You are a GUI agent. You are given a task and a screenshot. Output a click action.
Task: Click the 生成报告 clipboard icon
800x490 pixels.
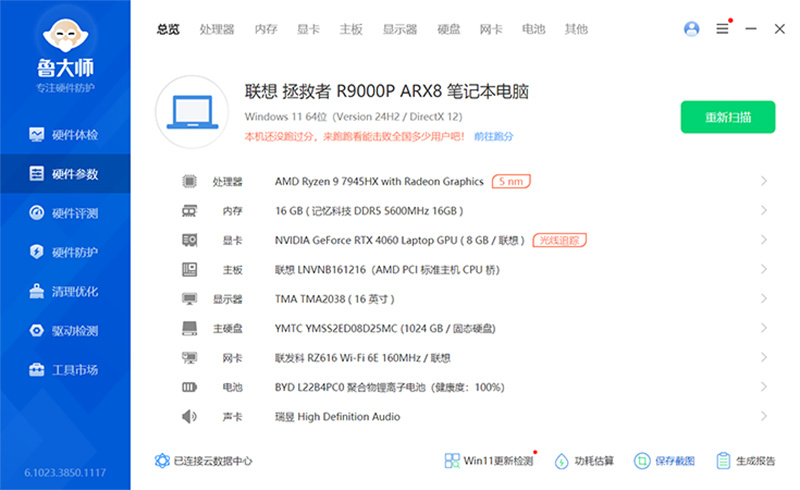[723, 461]
